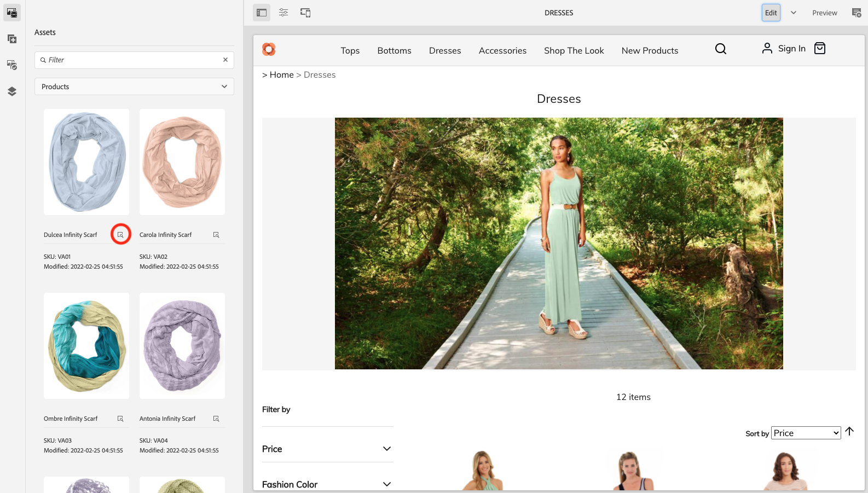
Task: Open the Accessories navigation item
Action: (502, 50)
